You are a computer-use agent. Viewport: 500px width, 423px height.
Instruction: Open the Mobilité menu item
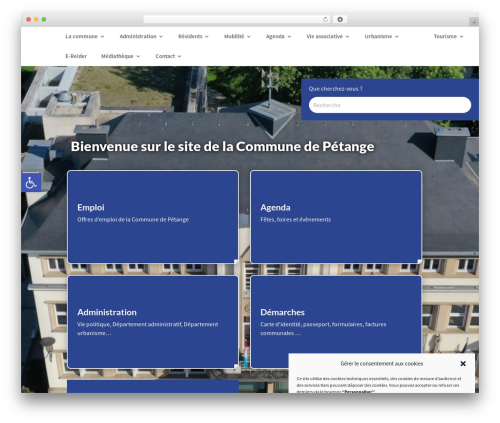point(234,36)
